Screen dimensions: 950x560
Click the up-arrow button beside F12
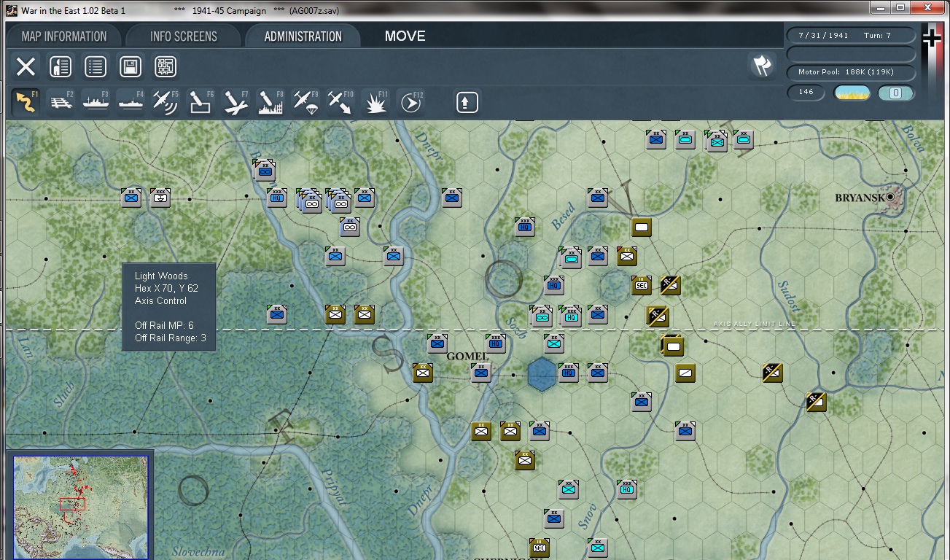[x=467, y=102]
